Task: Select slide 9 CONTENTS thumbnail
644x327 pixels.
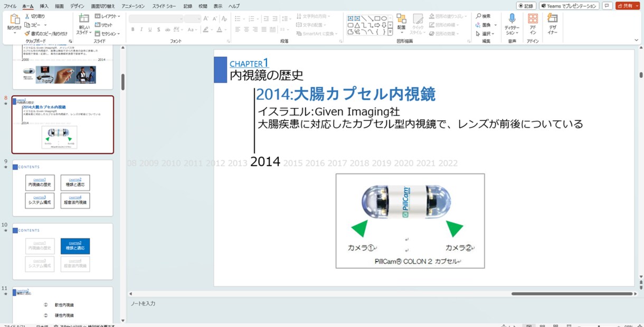Action: point(62,188)
